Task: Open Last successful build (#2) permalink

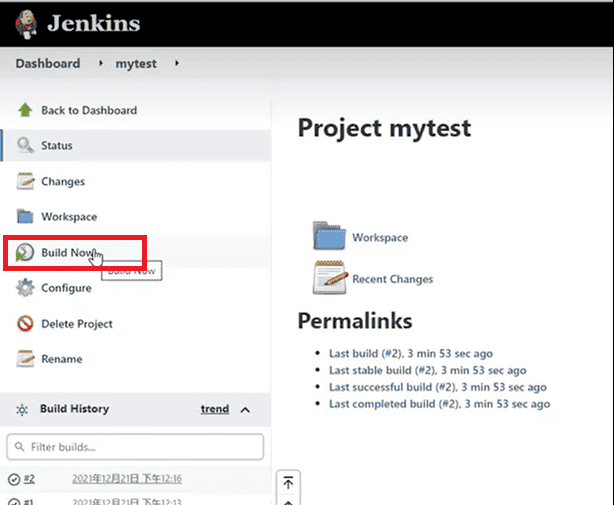Action: [x=438, y=387]
